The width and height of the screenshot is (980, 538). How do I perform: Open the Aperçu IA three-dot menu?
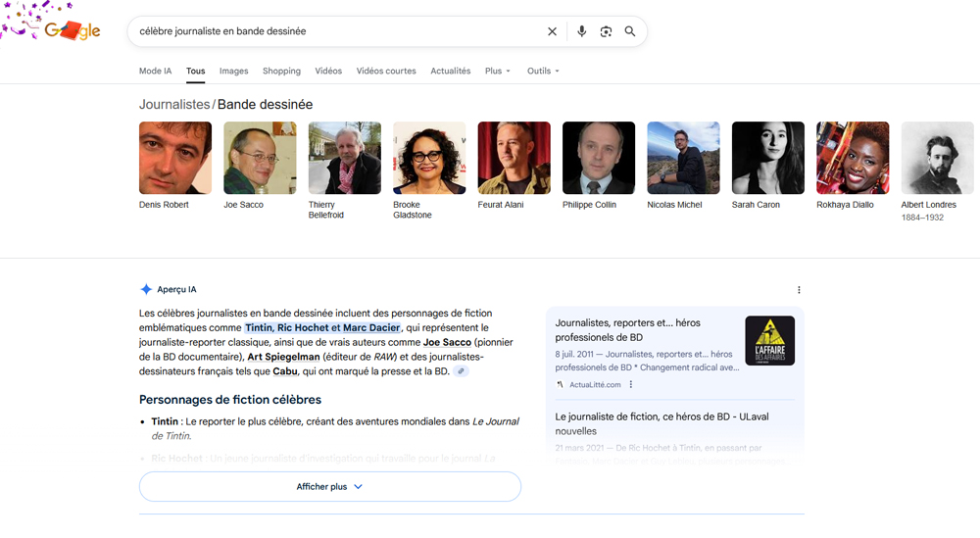[799, 290]
